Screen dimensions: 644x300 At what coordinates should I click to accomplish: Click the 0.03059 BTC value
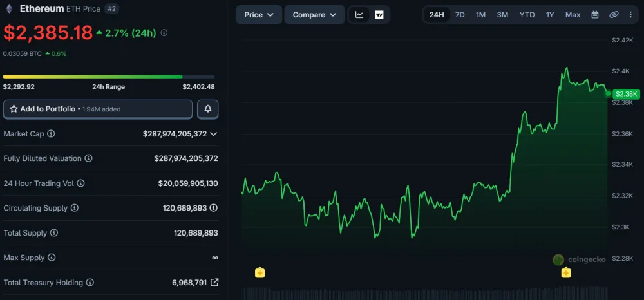pos(22,53)
